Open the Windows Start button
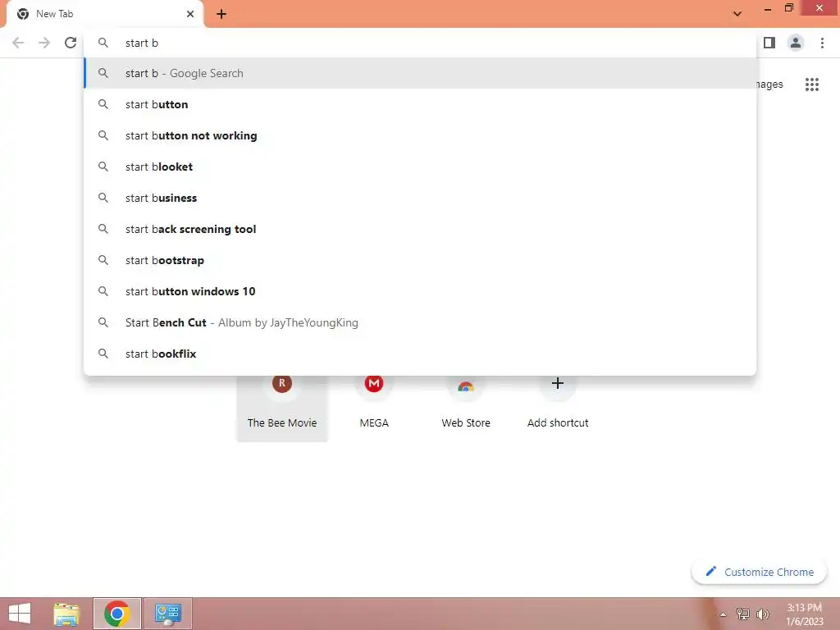The height and width of the screenshot is (630, 840). point(20,614)
